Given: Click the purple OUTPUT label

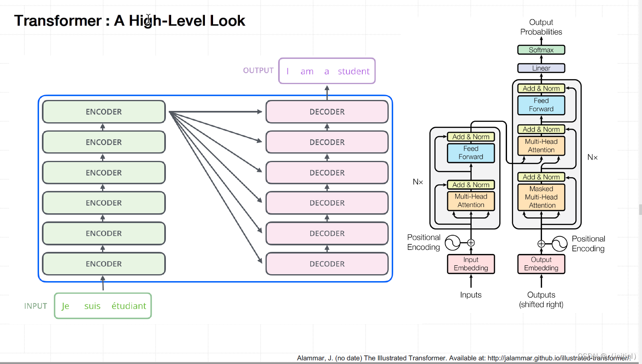Looking at the screenshot, I should (258, 71).
